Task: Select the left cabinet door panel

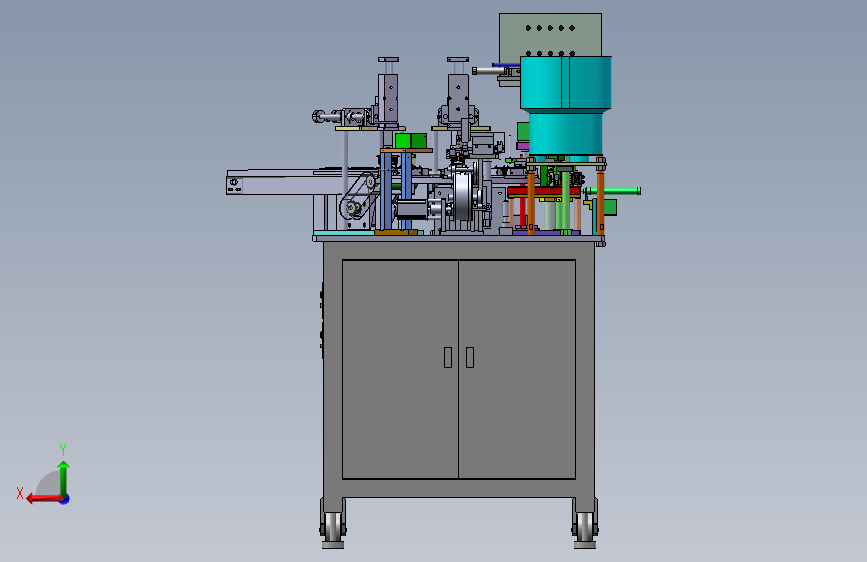Action: pyautogui.click(x=400, y=369)
